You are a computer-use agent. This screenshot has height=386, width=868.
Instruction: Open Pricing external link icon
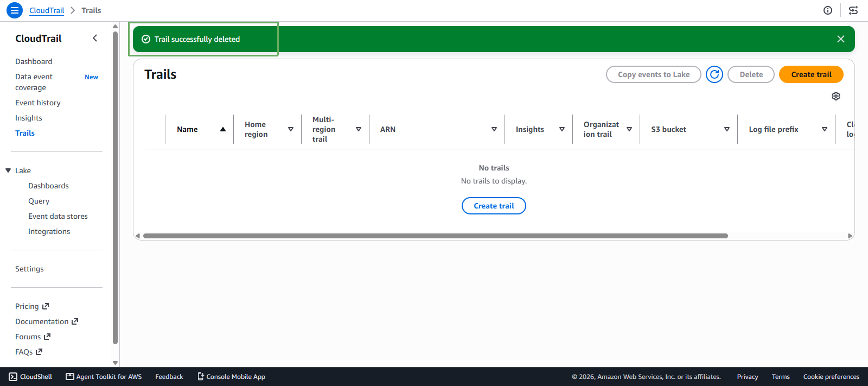[x=46, y=306]
